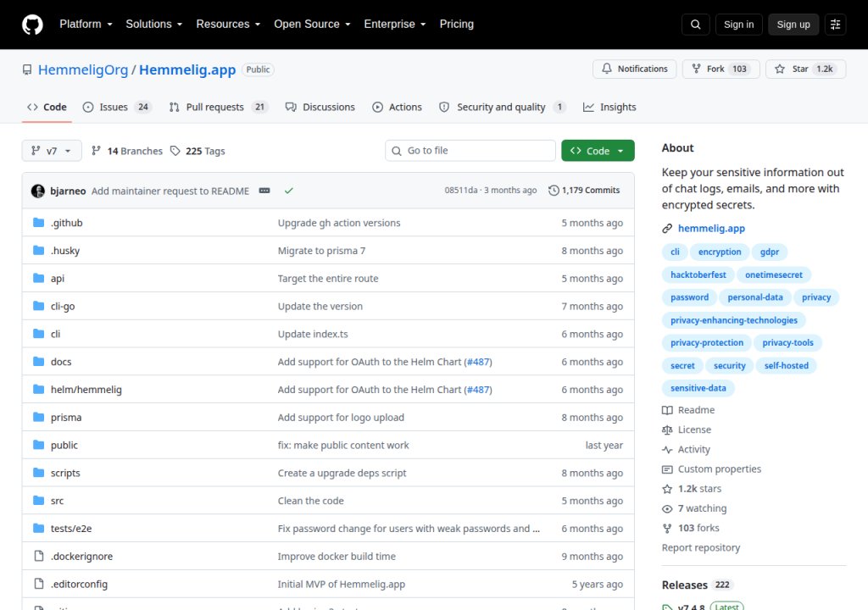The width and height of the screenshot is (868, 610).
Task: Click the branch icon beside 14 Branches
Action: [96, 151]
